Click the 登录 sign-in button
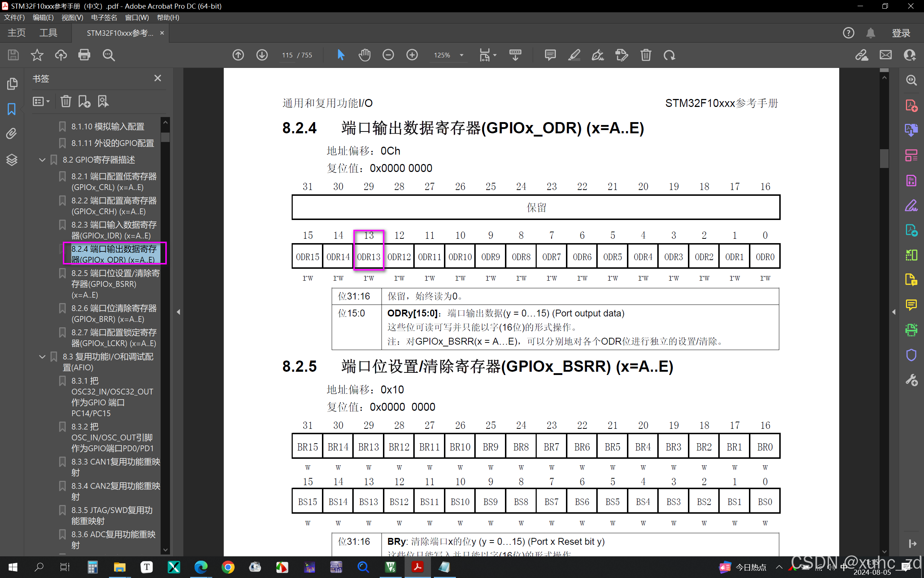 click(x=901, y=33)
